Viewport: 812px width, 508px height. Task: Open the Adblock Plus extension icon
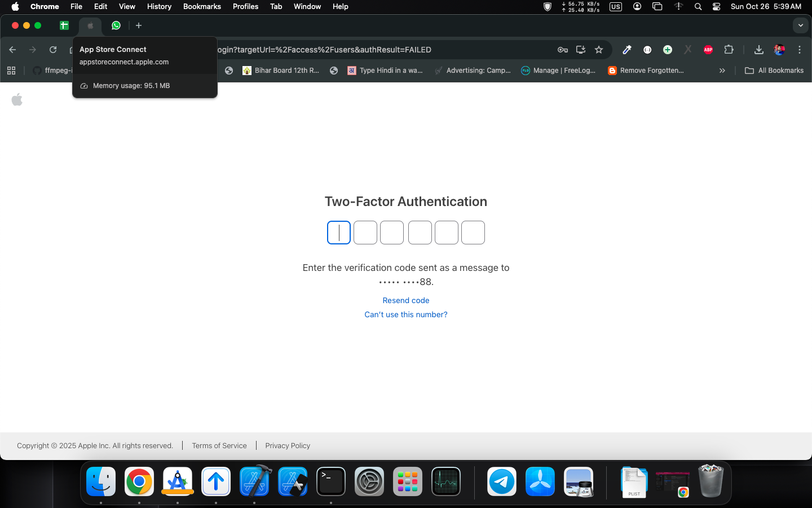708,50
